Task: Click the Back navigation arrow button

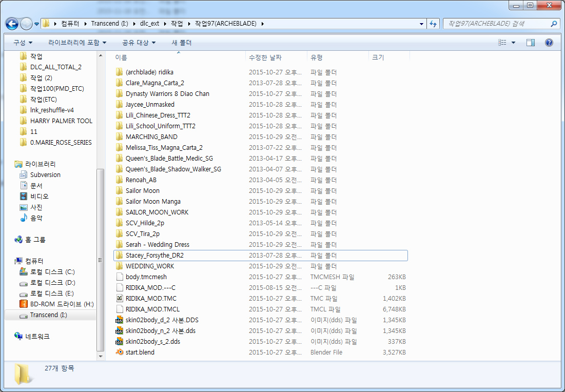Action: click(12, 24)
